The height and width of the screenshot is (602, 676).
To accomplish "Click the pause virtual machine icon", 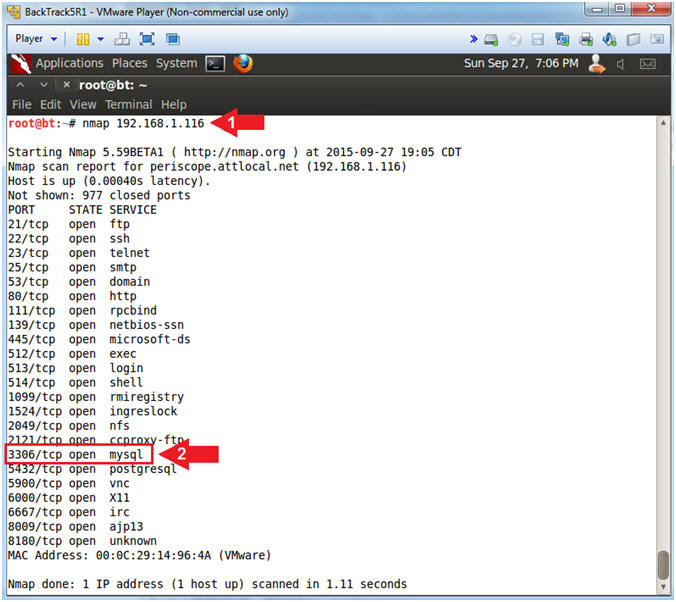I will [x=83, y=39].
